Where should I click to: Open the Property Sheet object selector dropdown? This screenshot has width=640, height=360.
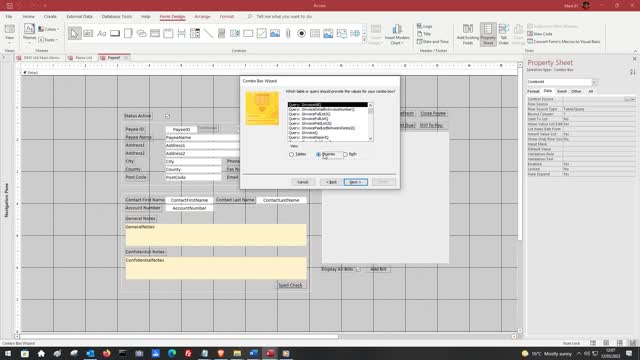pyautogui.click(x=594, y=82)
